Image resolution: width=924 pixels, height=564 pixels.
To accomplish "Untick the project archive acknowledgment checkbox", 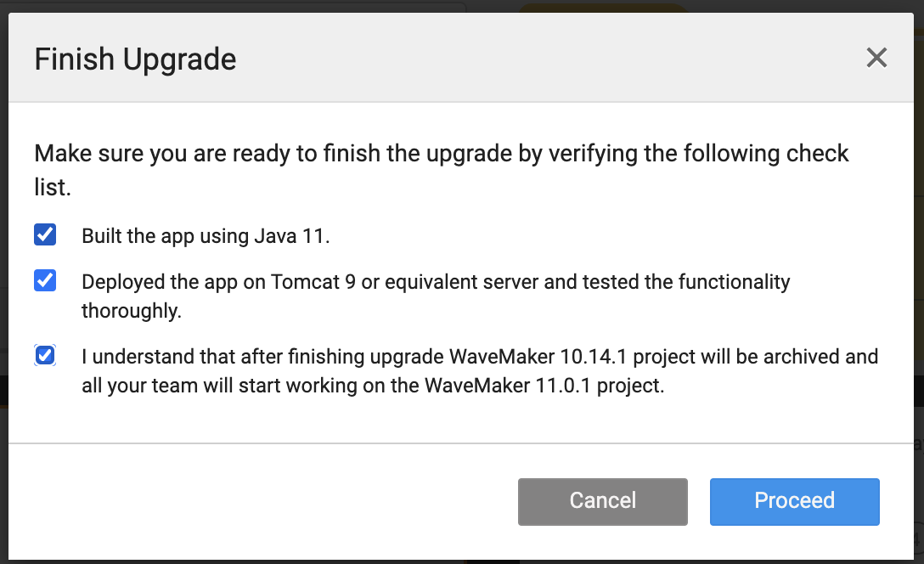I will 45,355.
